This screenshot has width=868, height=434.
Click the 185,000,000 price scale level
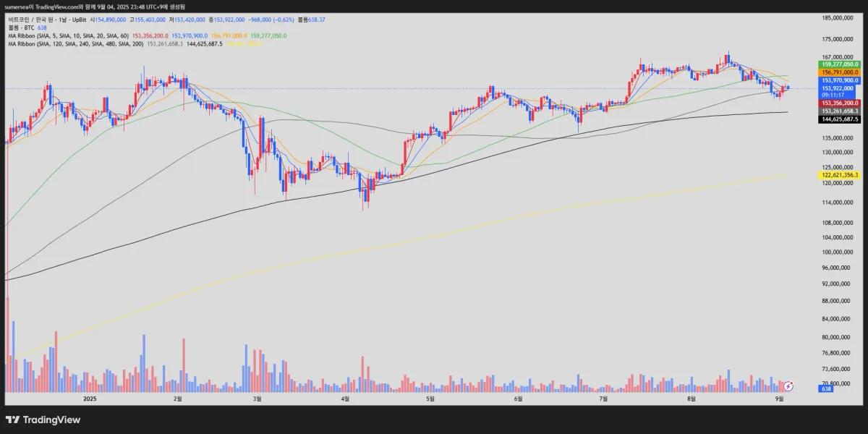[839, 17]
